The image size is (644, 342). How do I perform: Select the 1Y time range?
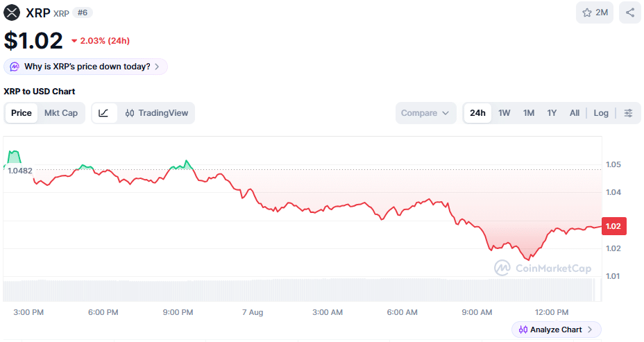552,113
